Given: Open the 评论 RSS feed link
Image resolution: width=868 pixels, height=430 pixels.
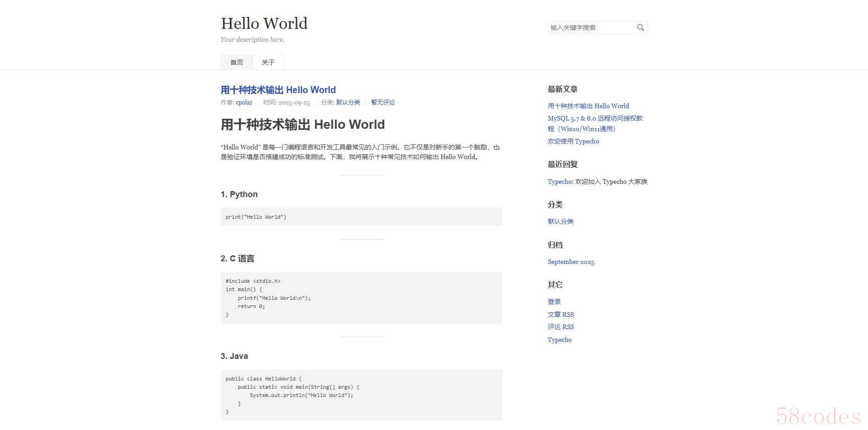Looking at the screenshot, I should pyautogui.click(x=560, y=327).
